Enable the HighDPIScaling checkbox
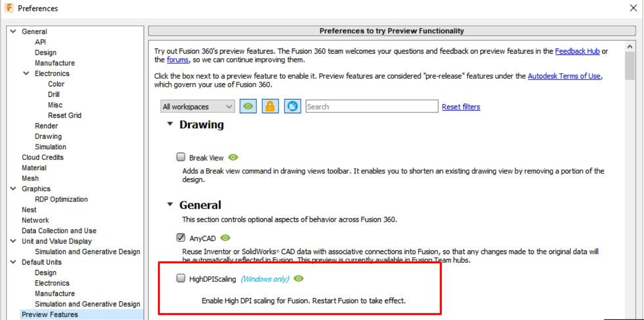Screen dimensions: 644x320 [x=181, y=279]
